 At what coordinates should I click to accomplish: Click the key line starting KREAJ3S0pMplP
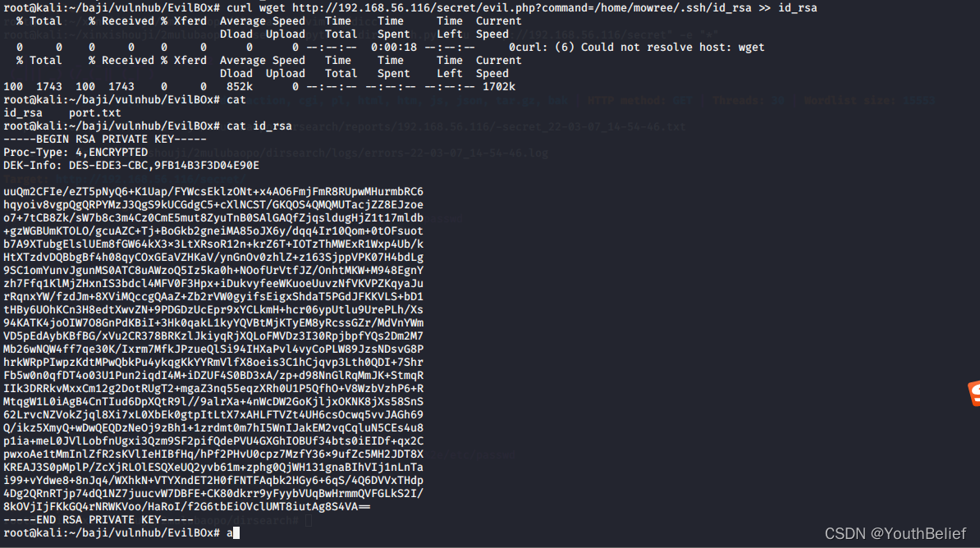213,468
